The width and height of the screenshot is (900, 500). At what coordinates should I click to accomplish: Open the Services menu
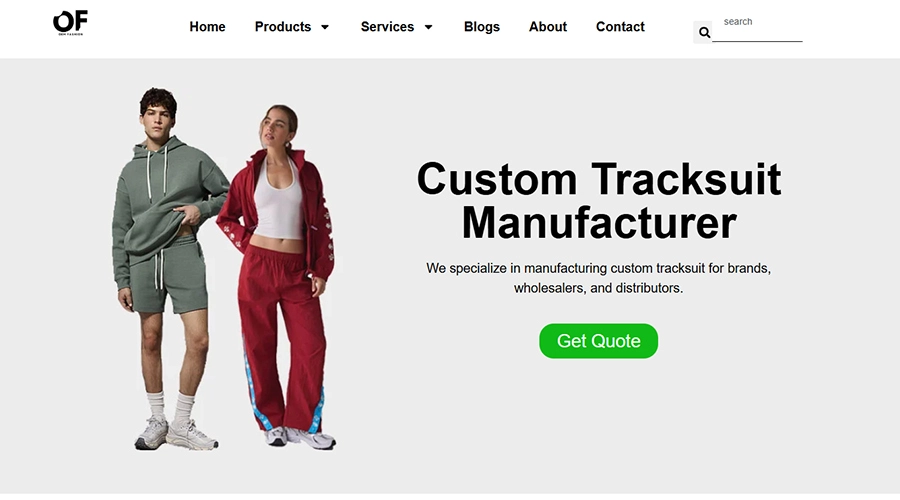[x=387, y=27]
